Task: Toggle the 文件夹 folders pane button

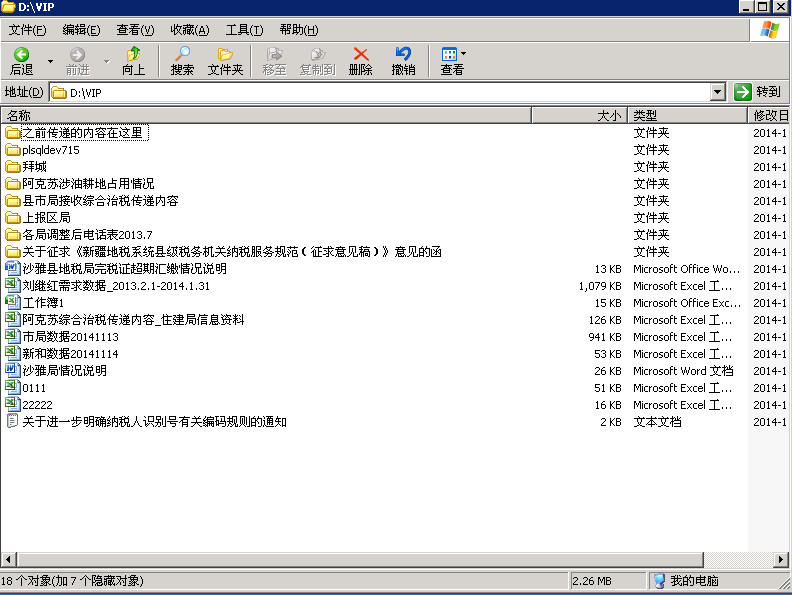Action: click(225, 61)
